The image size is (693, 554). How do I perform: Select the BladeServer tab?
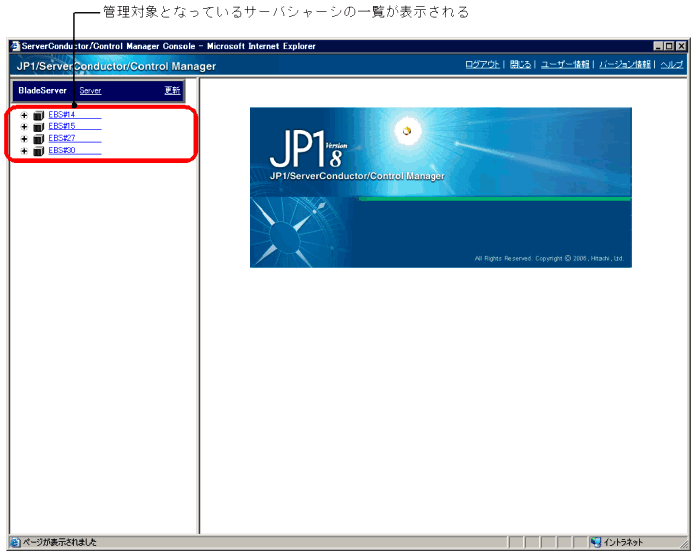pos(42,90)
